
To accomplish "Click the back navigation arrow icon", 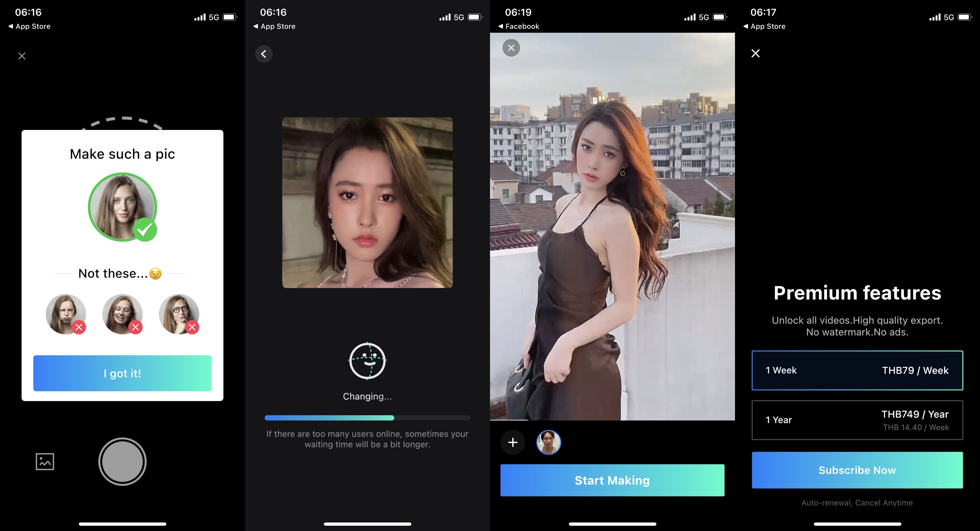I will tap(264, 54).
